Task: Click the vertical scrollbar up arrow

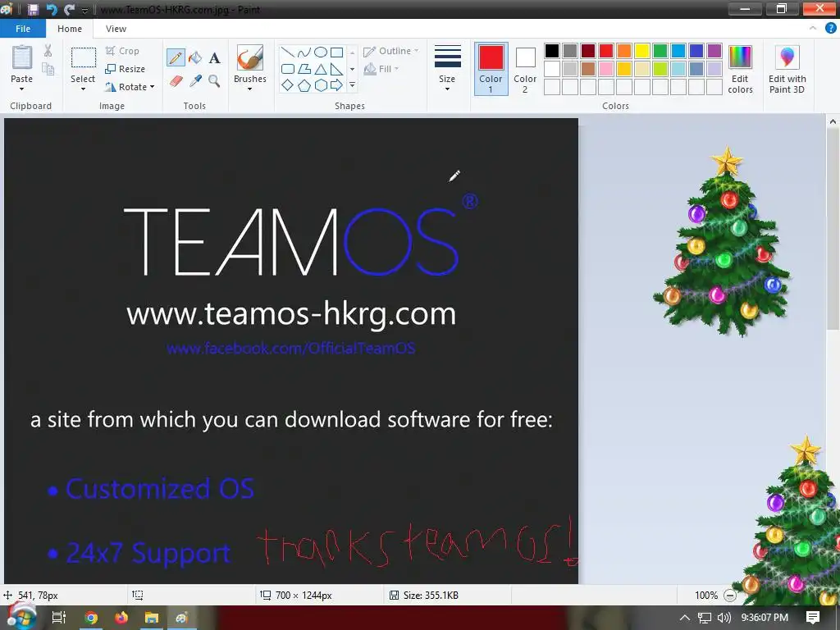Action: [x=833, y=121]
